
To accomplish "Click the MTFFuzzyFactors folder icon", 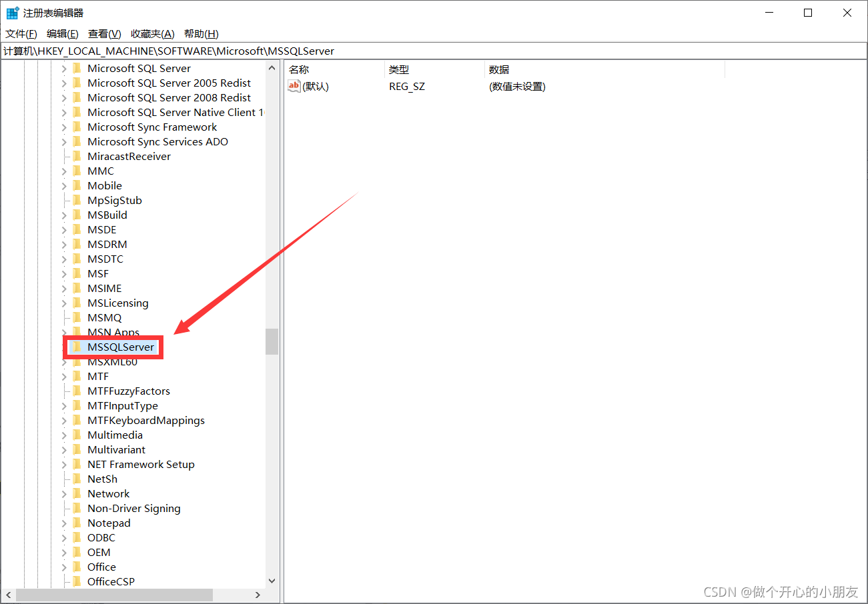I will point(77,391).
